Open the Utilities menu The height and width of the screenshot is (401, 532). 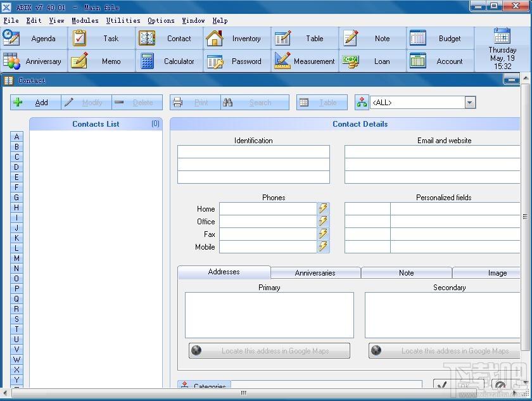[x=123, y=21]
